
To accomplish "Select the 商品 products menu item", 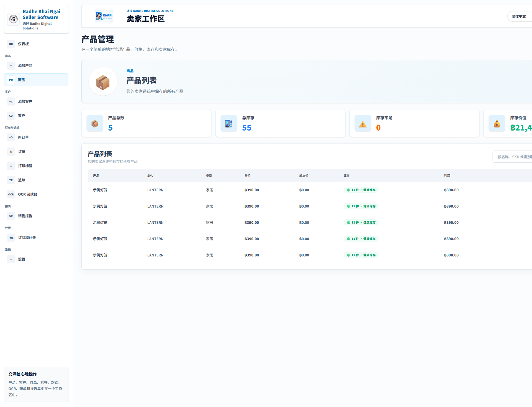I will tap(36, 80).
